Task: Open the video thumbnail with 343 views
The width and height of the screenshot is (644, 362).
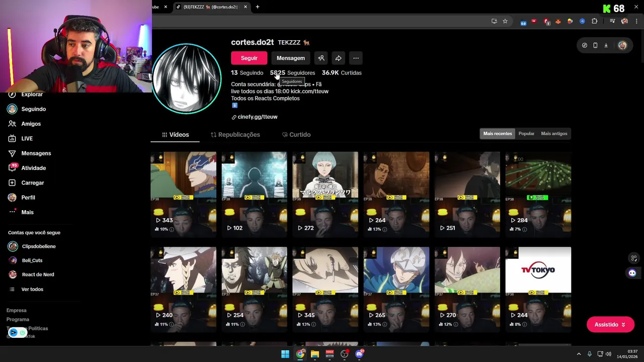Action: (x=183, y=194)
